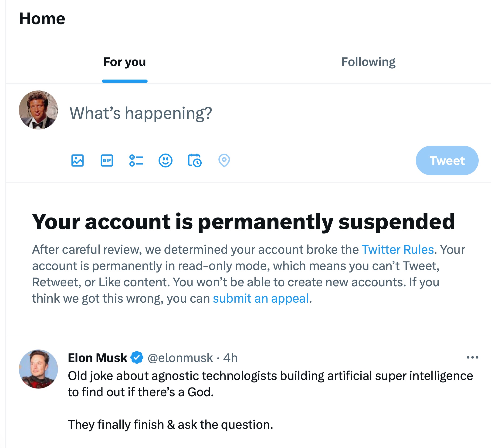The image size is (491, 448).
Task: Open Elon Musk's profile picture
Action: point(38,369)
